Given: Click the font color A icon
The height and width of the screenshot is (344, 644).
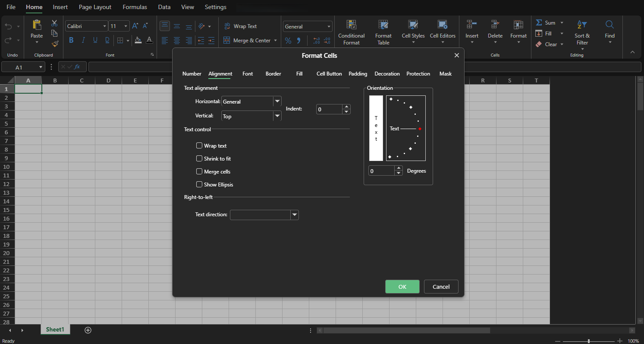Looking at the screenshot, I should 149,40.
